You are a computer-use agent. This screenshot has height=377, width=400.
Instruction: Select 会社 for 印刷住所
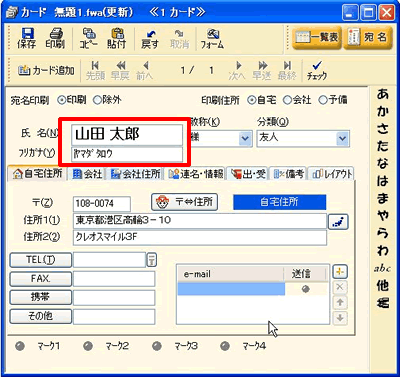[x=287, y=100]
